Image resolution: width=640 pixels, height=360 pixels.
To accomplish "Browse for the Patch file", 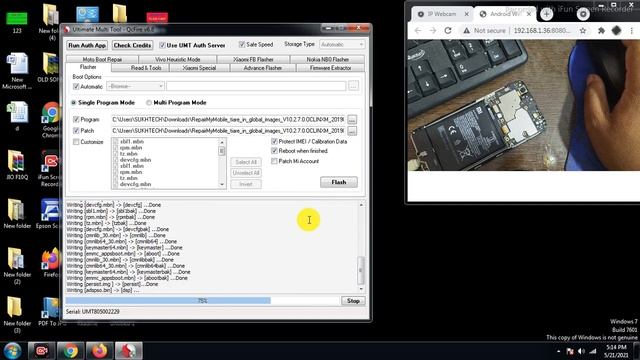I will click(x=352, y=131).
